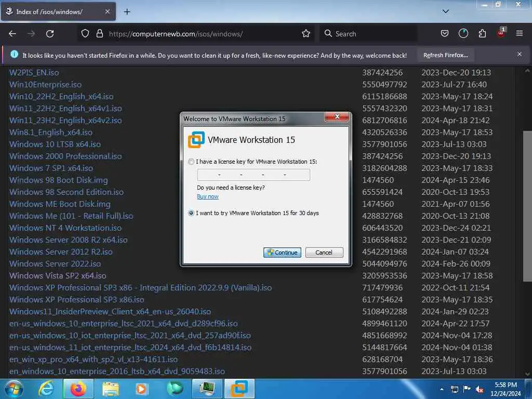Click the license key input field
Image resolution: width=532 pixels, height=399 pixels.
[x=254, y=175]
